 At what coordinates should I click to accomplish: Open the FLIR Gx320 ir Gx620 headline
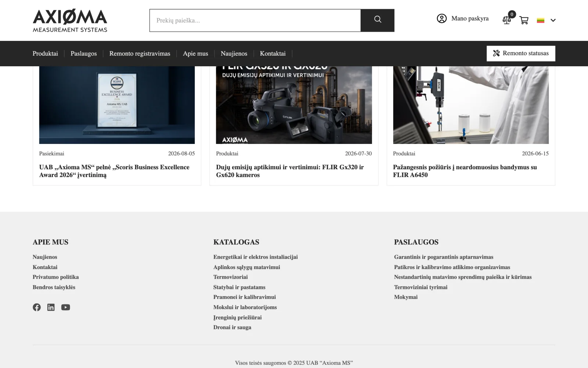[290, 171]
